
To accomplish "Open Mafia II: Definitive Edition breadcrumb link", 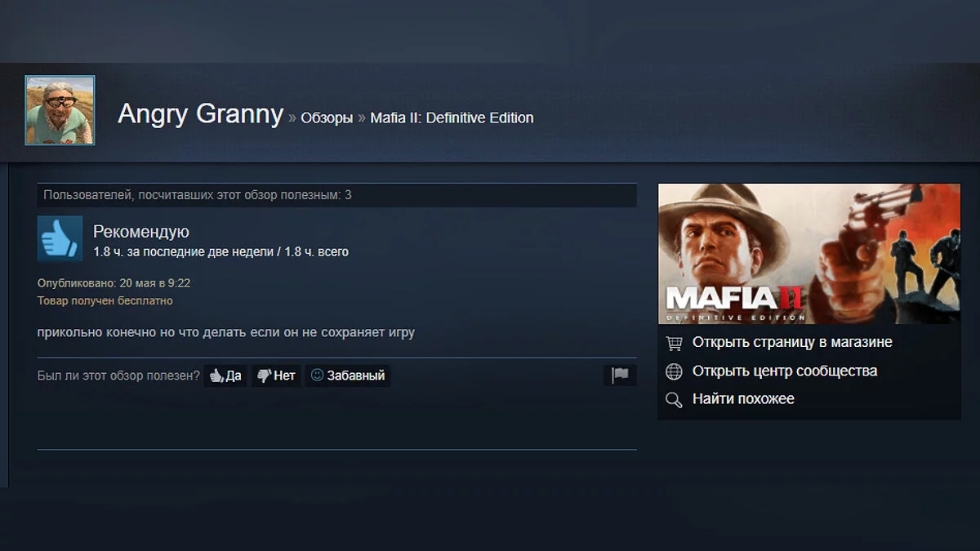I will 452,118.
